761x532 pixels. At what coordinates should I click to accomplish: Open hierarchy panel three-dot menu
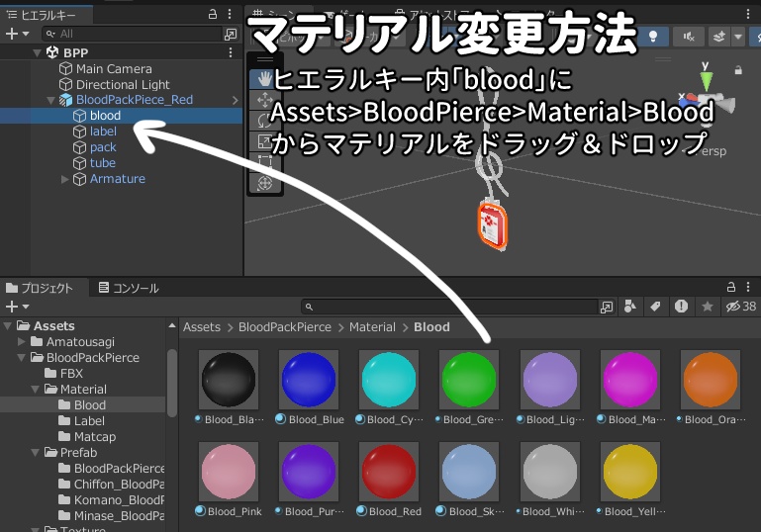tap(230, 14)
